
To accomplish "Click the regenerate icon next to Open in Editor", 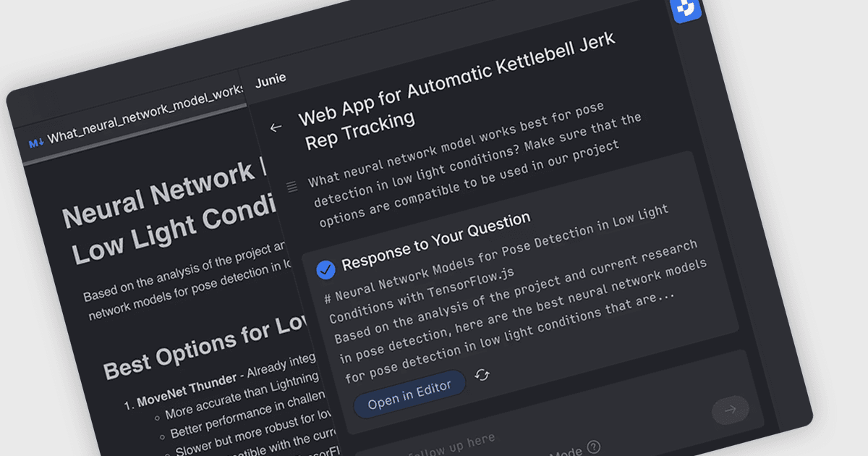I will click(x=482, y=375).
